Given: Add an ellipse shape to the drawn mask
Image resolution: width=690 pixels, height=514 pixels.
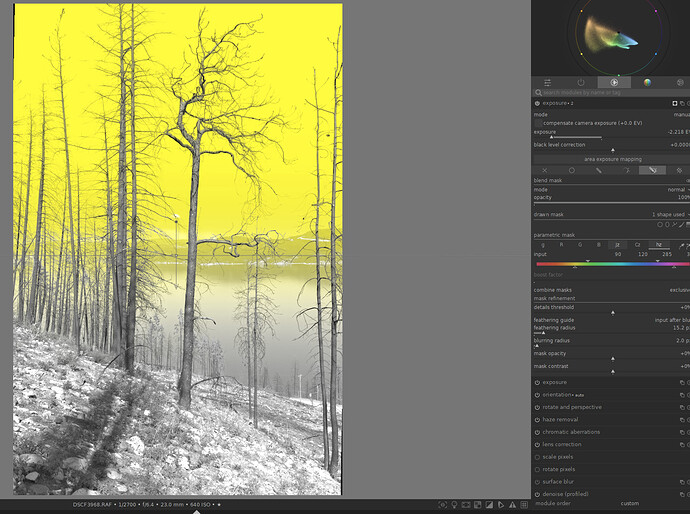Looking at the screenshot, I should tap(667, 224).
